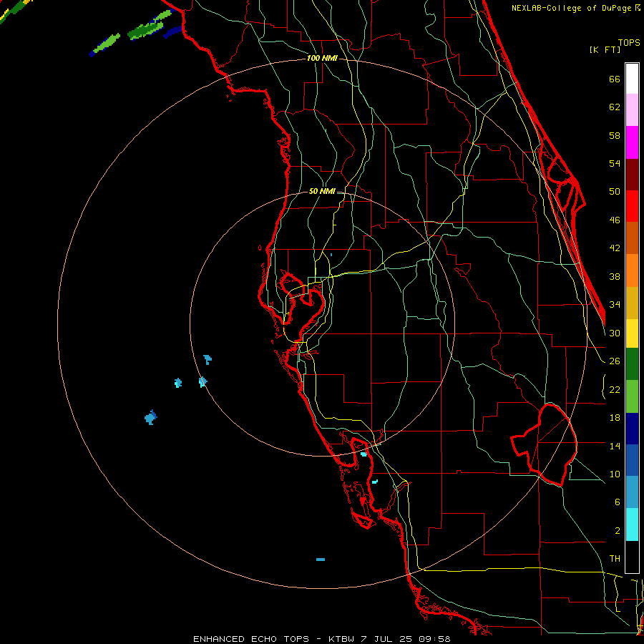Screen dimensions: 644x644
Task: Click the legend value 58
Action: [615, 135]
